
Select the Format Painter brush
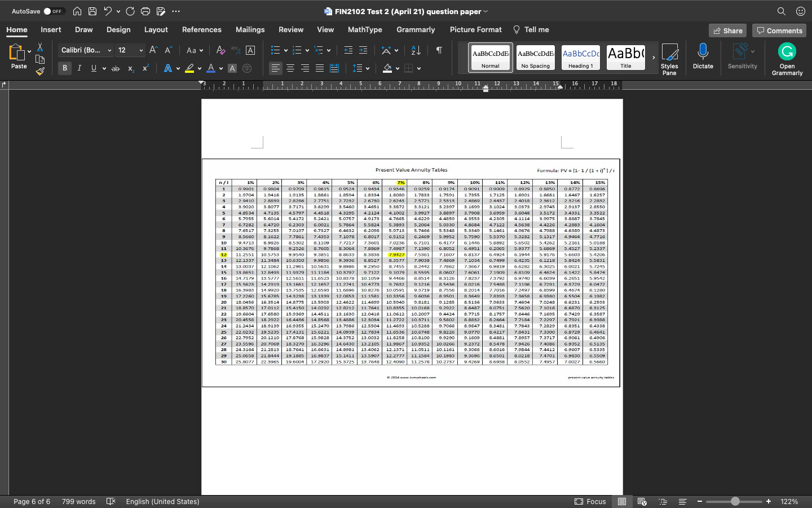tap(40, 71)
